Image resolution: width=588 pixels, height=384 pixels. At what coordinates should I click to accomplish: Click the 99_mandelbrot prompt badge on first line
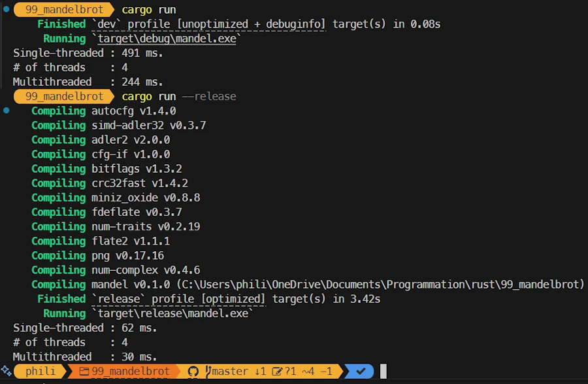coord(64,10)
